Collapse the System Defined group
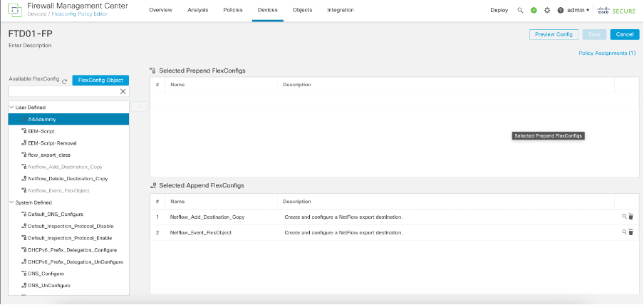Viewport: 644px width, 305px height. 11,202
